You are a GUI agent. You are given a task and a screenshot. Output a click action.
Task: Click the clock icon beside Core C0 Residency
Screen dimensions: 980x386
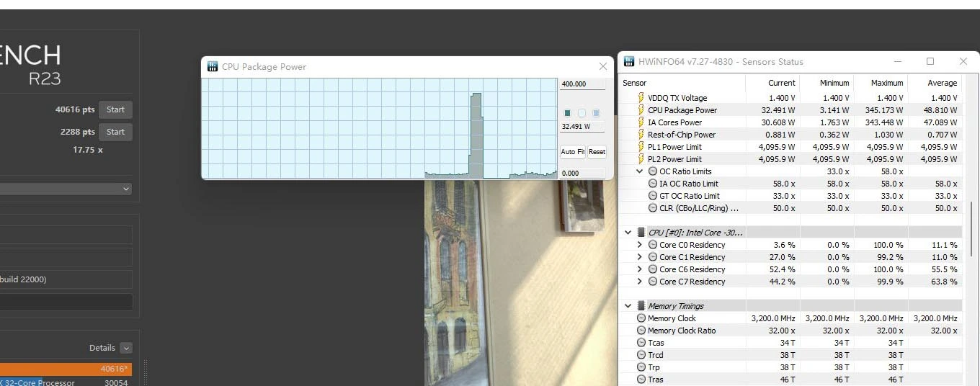653,245
